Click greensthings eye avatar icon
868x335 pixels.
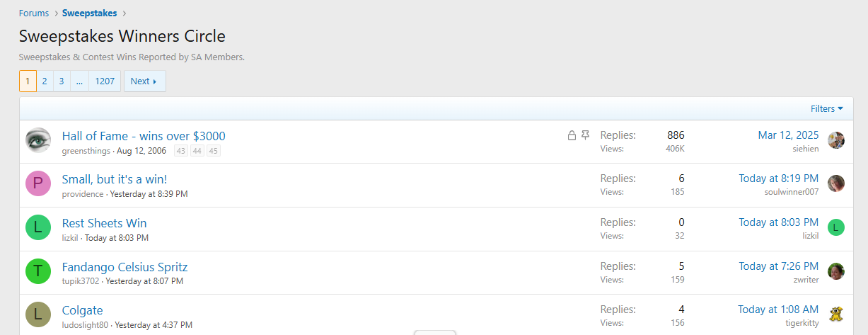tap(38, 140)
